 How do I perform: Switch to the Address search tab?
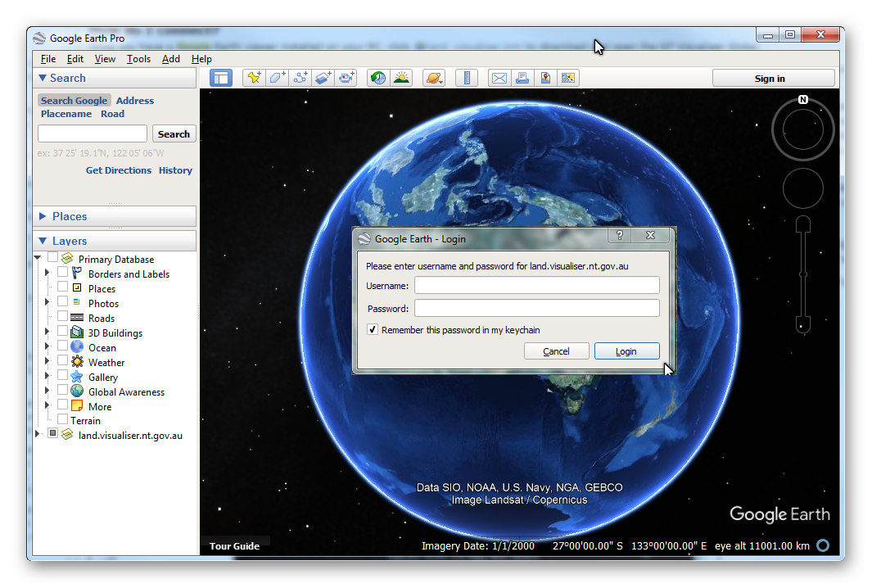click(134, 100)
